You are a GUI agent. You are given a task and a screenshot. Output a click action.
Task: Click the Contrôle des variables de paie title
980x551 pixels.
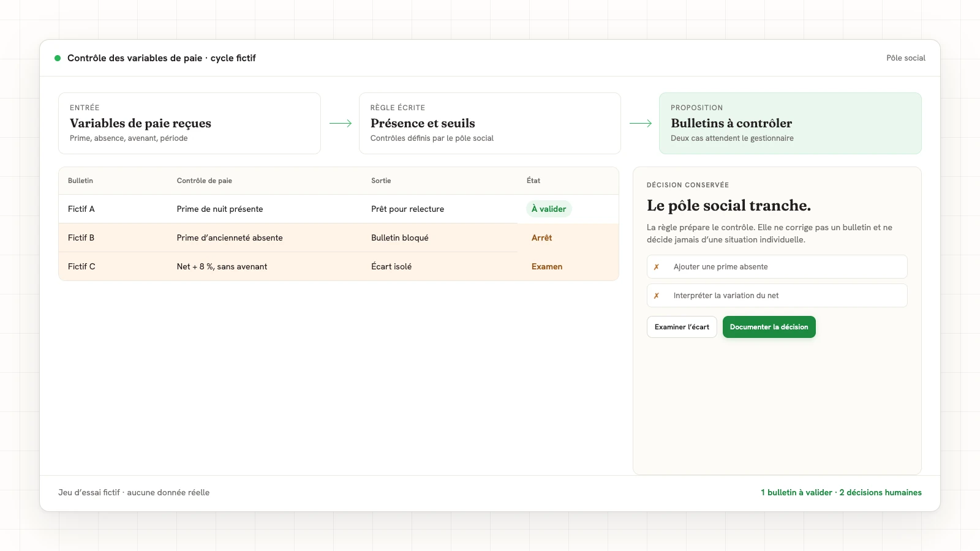point(161,58)
